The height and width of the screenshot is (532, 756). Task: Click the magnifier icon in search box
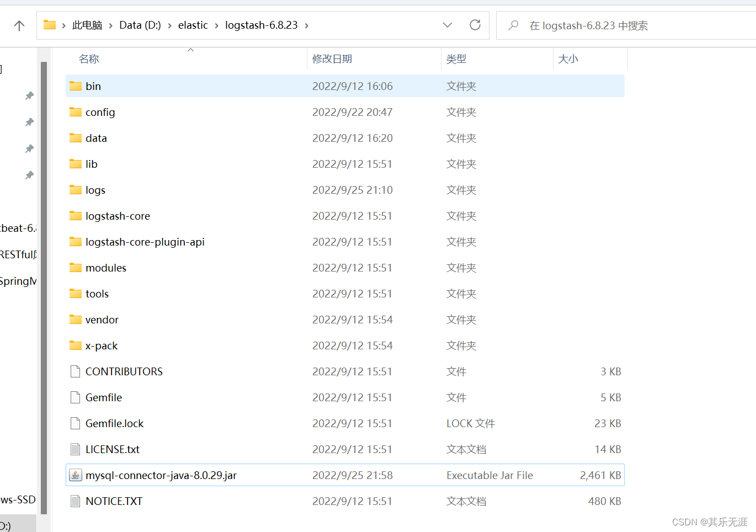click(513, 25)
